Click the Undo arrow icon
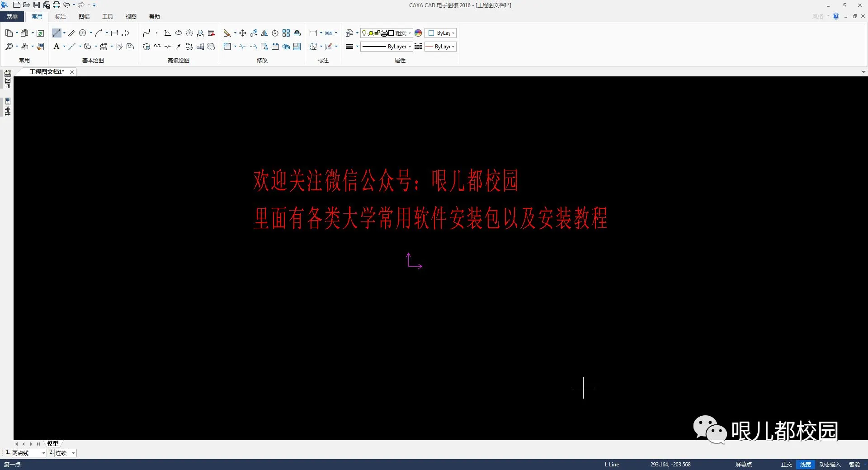868x470 pixels. click(x=66, y=5)
